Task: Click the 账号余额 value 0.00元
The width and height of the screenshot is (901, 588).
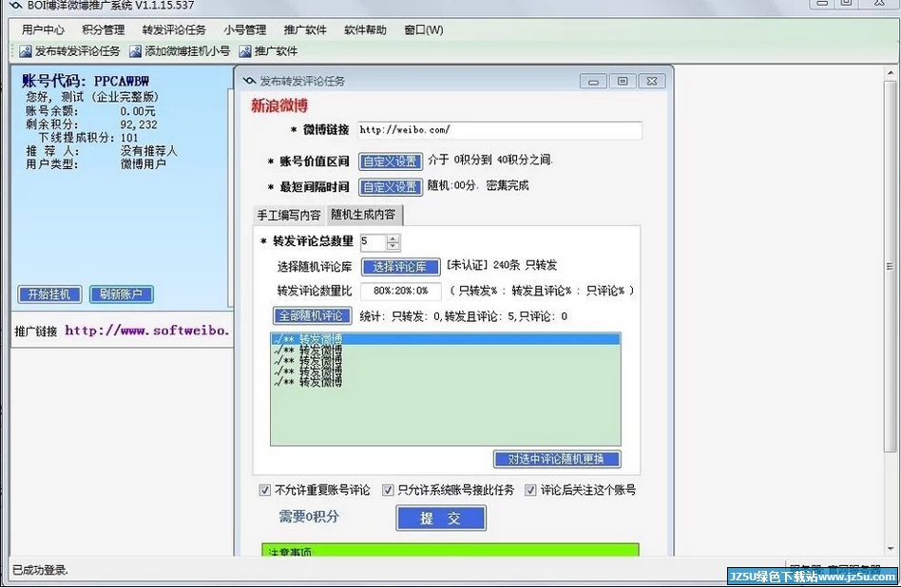Action: tap(138, 111)
